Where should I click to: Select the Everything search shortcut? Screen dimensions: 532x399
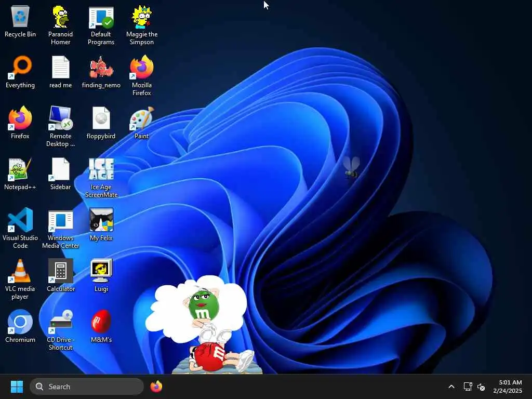point(20,72)
